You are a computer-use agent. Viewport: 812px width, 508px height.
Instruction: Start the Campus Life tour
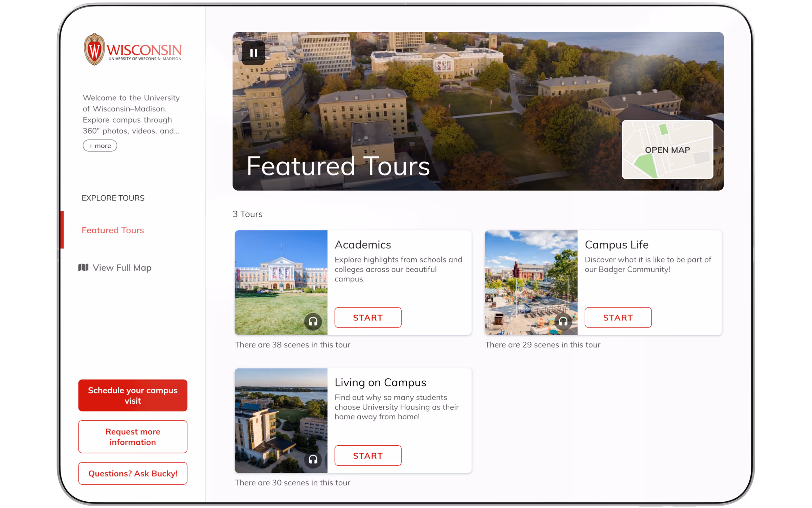618,317
